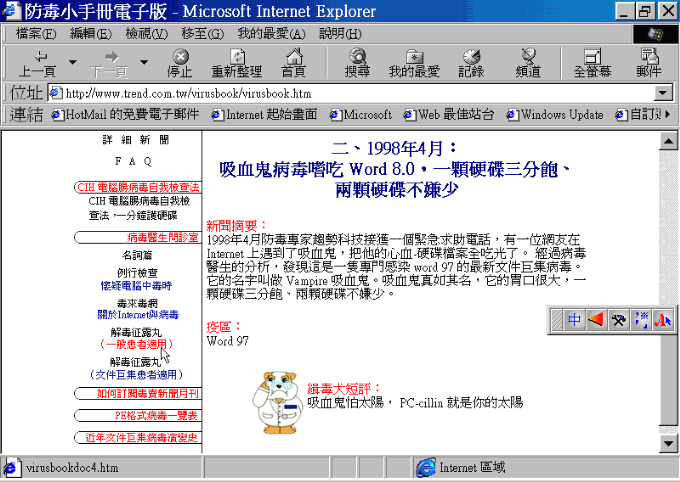Viewport: 680px width, 482px height.
Task: Open the 檔案(F) menu
Action: point(36,34)
